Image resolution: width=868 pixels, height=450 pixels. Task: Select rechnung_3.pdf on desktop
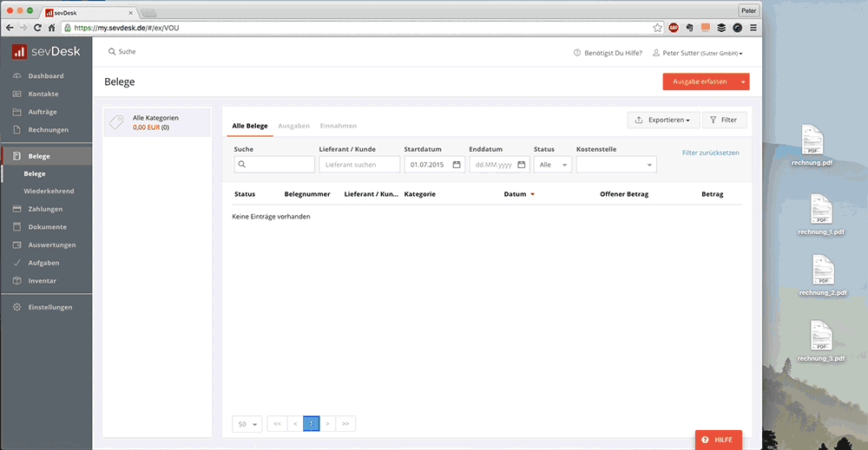coord(821,341)
